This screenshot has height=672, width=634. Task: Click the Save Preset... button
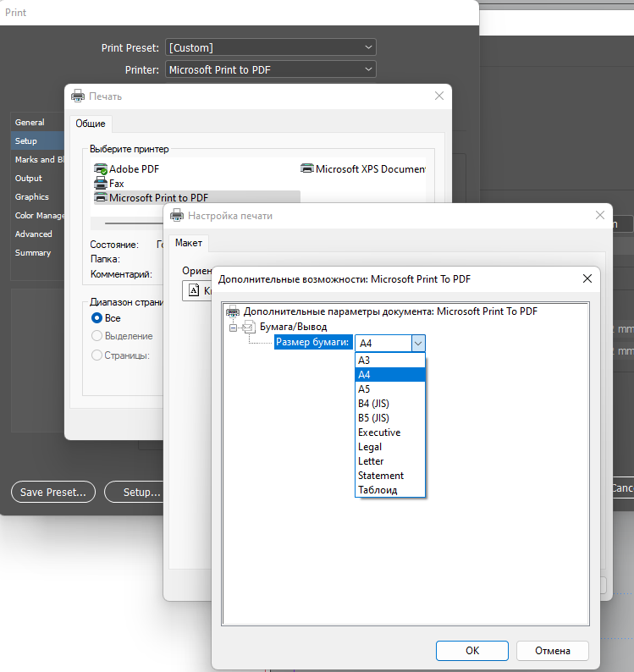(x=53, y=492)
